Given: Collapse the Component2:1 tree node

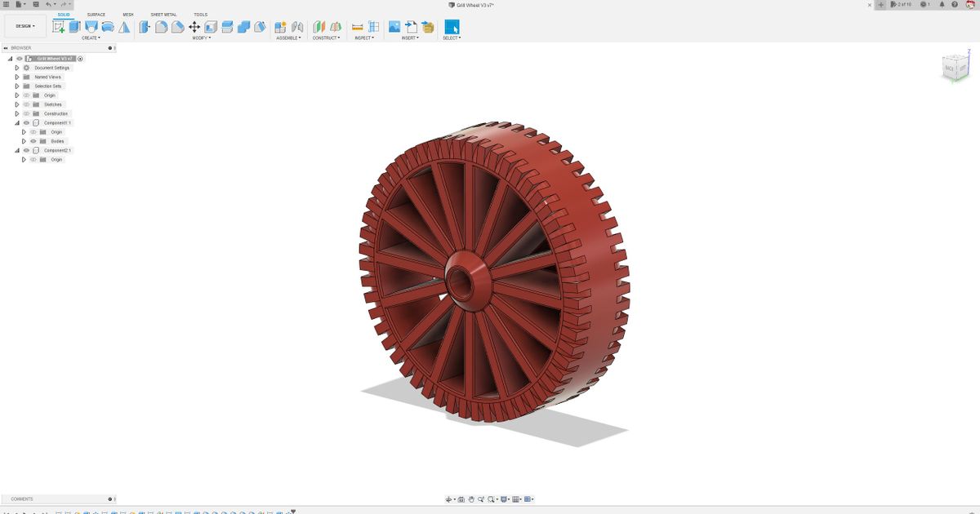Looking at the screenshot, I should pos(16,150).
